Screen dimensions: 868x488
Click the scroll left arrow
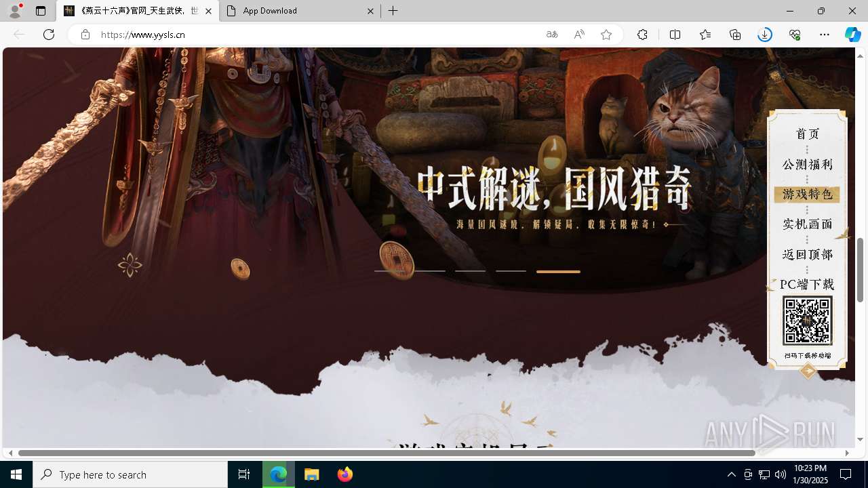(x=10, y=453)
